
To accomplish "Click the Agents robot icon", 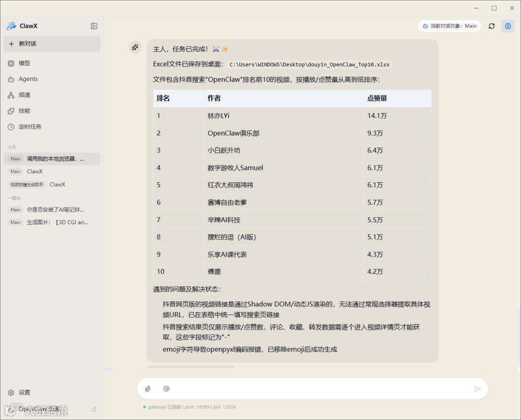I will point(11,79).
